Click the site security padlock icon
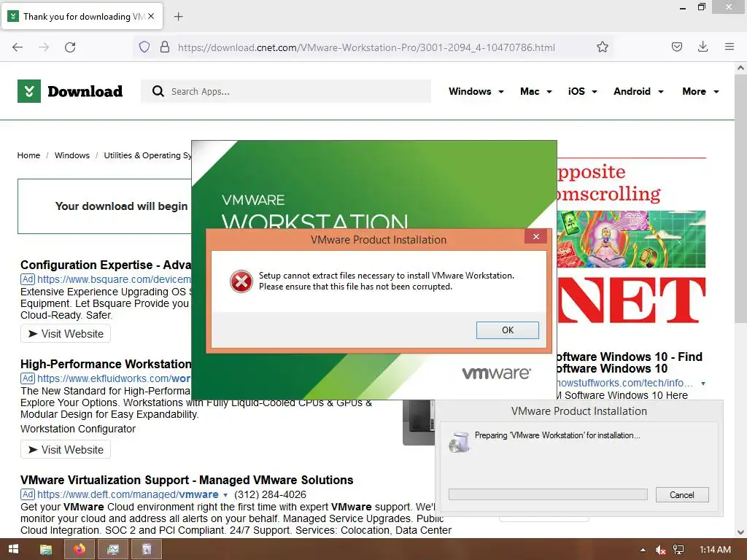The height and width of the screenshot is (560, 747). 165,47
